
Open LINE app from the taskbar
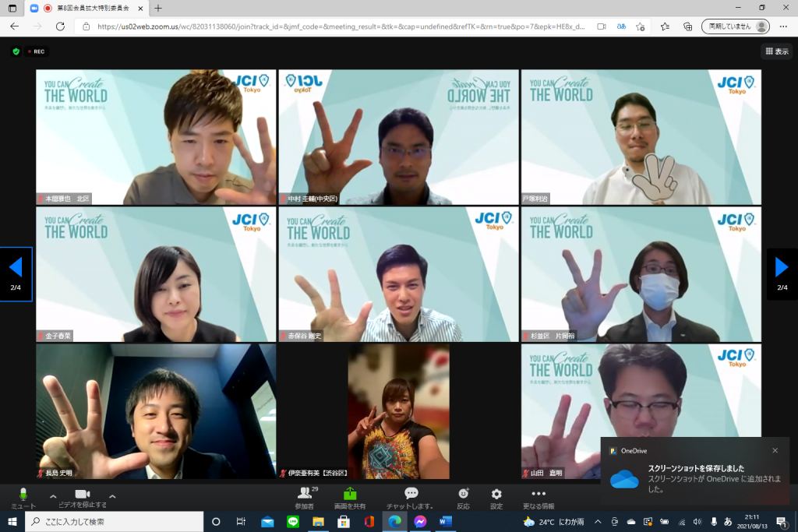coord(293,521)
